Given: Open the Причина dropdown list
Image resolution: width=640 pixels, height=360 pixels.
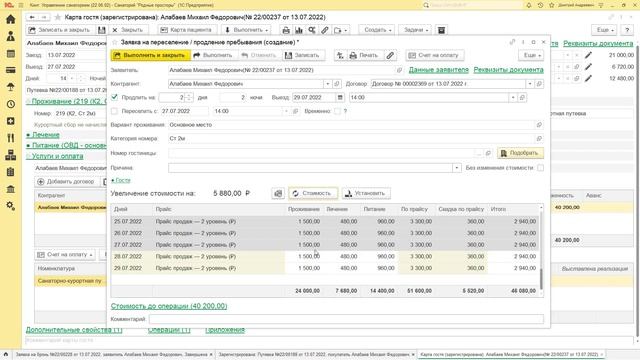Looking at the screenshot, I should click(x=457, y=168).
